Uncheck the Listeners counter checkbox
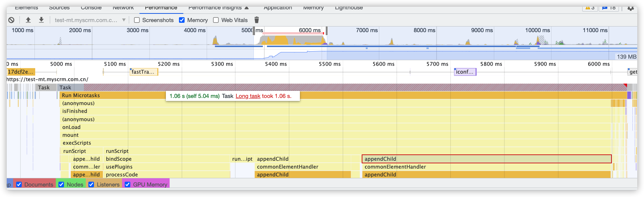Viewport: 644px width, 197px height. tap(91, 184)
